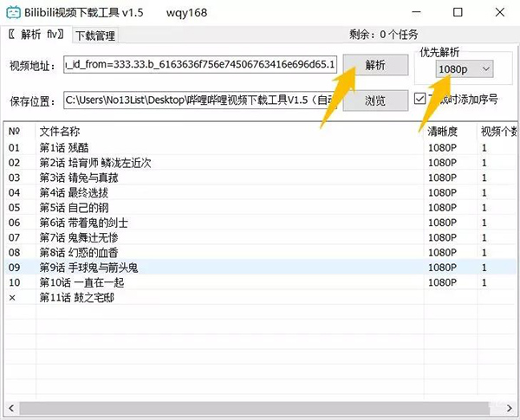Click the 1080P cell of row 01

pos(442,147)
